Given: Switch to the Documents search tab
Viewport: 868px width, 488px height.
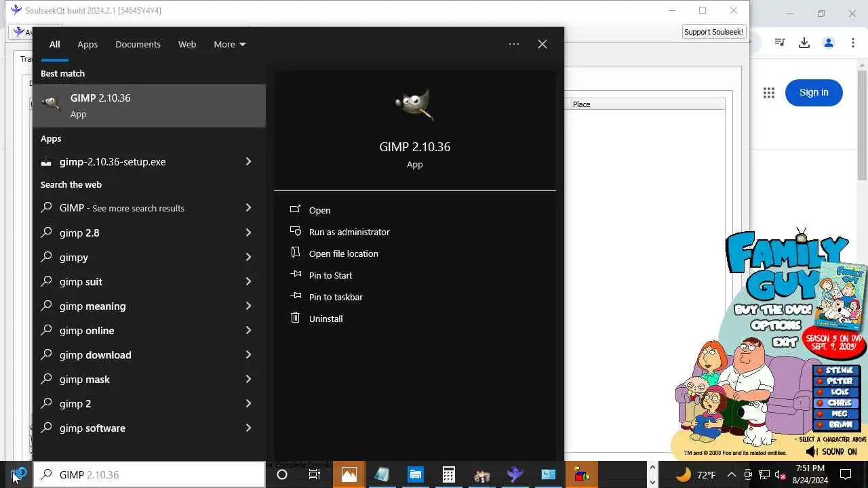Looking at the screenshot, I should [138, 44].
